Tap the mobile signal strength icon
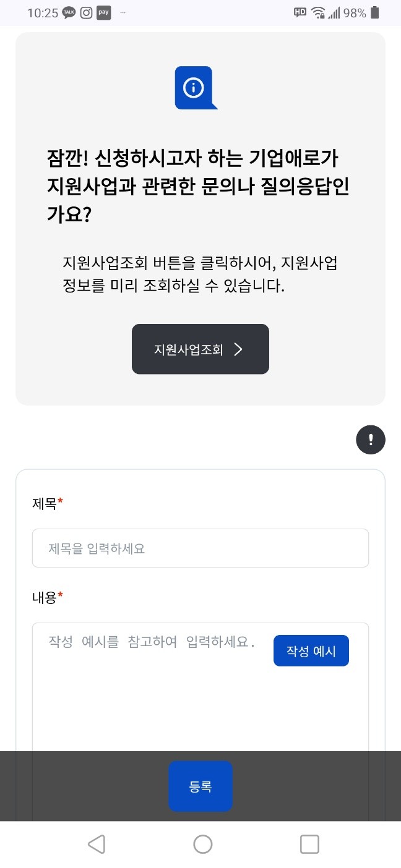The width and height of the screenshot is (401, 868). 334,13
